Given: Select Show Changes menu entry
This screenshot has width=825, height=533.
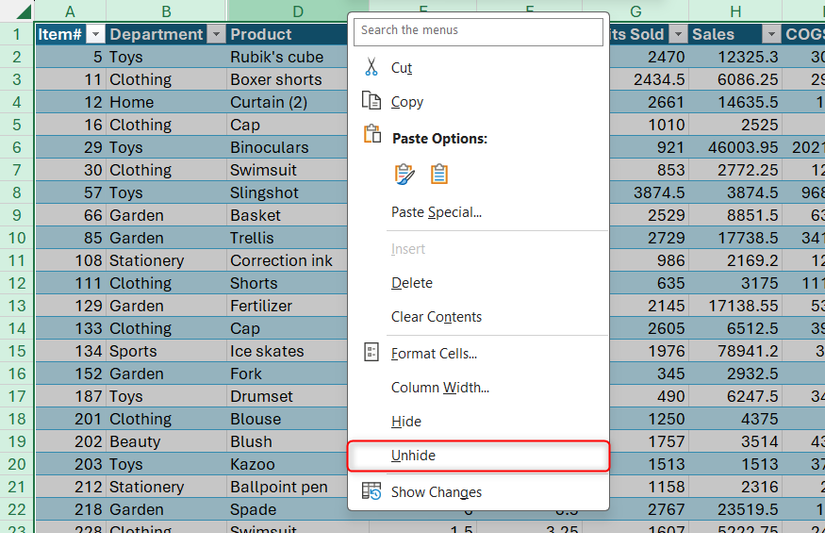Looking at the screenshot, I should [x=478, y=492].
